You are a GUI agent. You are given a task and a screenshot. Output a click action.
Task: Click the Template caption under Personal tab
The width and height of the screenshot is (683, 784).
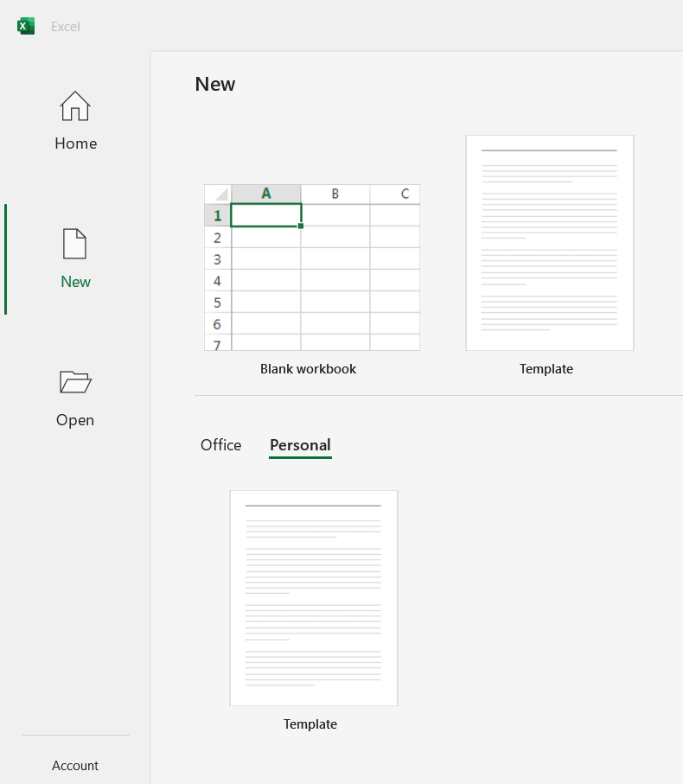310,724
